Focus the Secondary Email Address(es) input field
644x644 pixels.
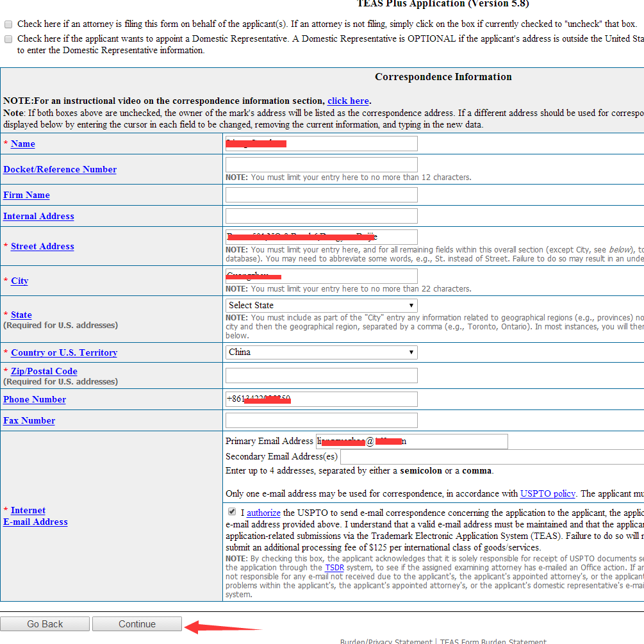point(492,457)
